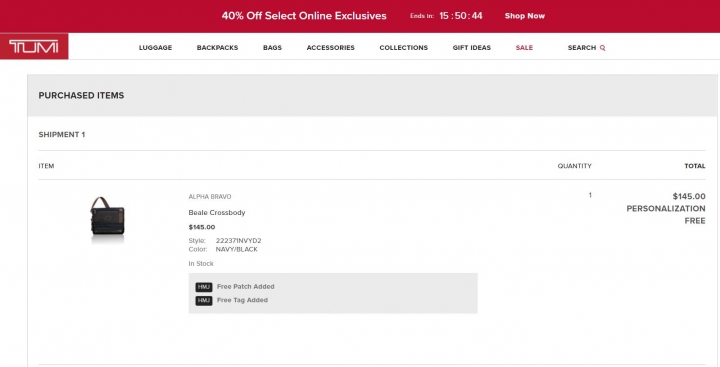Click the Search label in navigation

[582, 48]
